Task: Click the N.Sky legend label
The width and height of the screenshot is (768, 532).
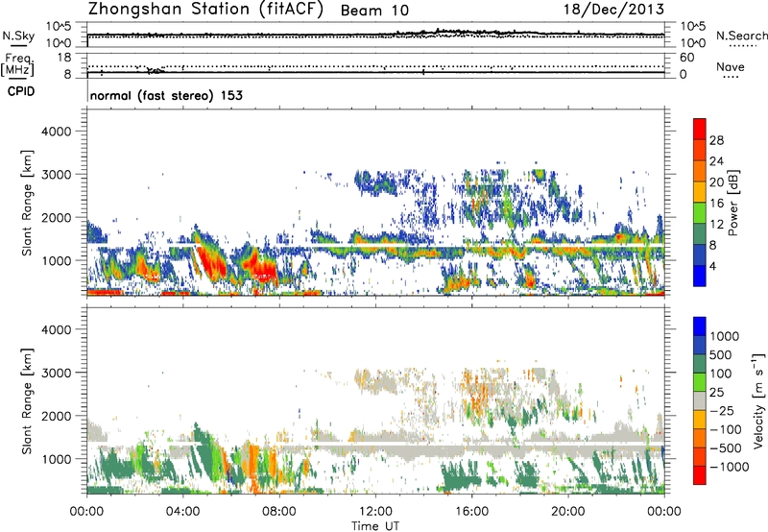Action: pyautogui.click(x=18, y=36)
